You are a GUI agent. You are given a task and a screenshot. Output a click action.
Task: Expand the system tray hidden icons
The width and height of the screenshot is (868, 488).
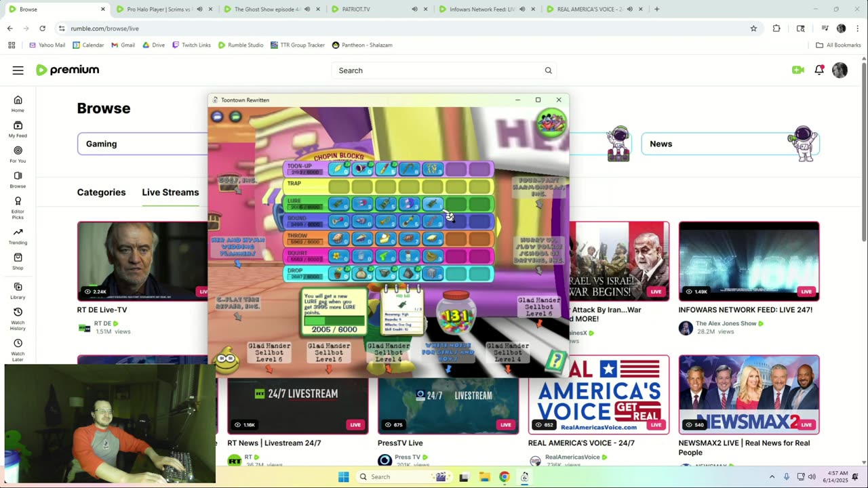772,477
